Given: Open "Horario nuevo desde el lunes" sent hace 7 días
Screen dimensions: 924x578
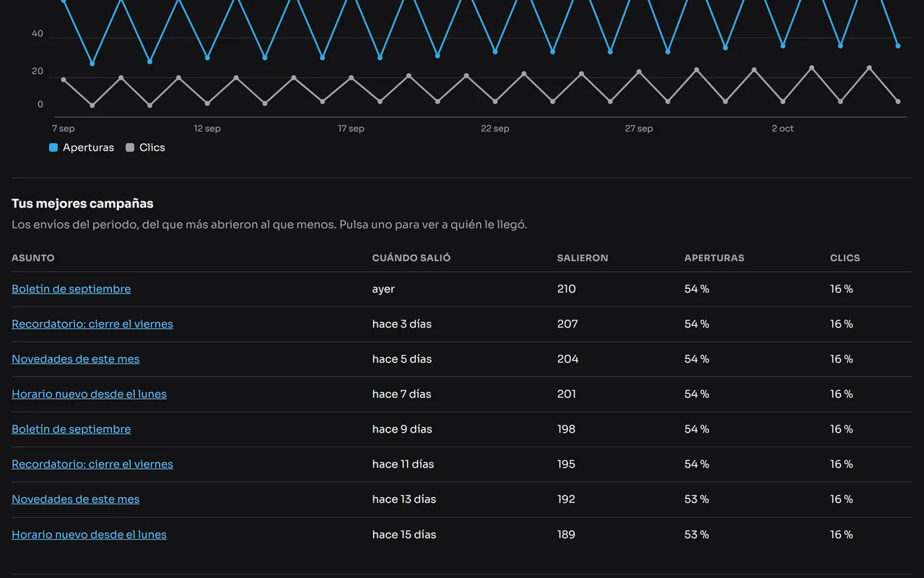Looking at the screenshot, I should 90,394.
